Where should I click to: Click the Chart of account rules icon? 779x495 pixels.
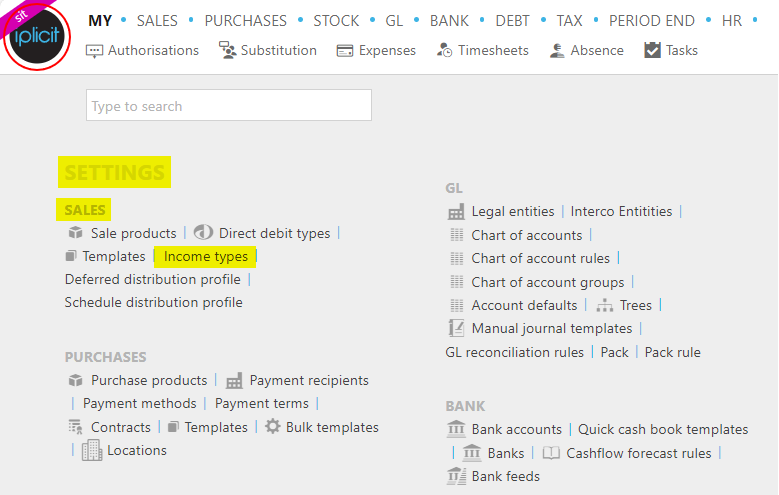457,258
